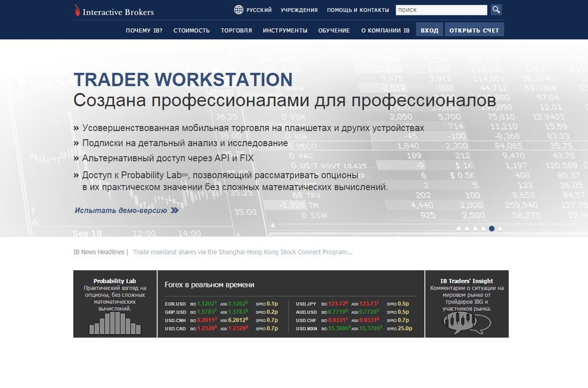Screen dimensions: 588x388
Task: Click the USD.CAD currency pair
Action: click(175, 329)
